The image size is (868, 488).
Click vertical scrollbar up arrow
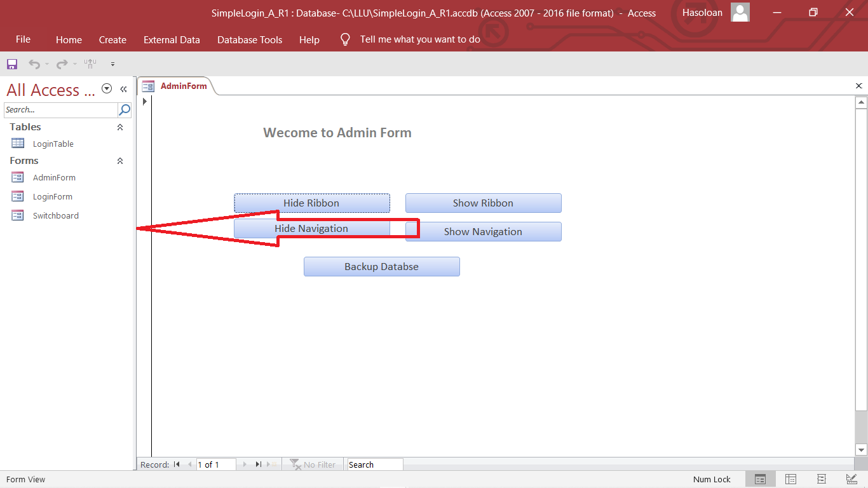tap(862, 102)
